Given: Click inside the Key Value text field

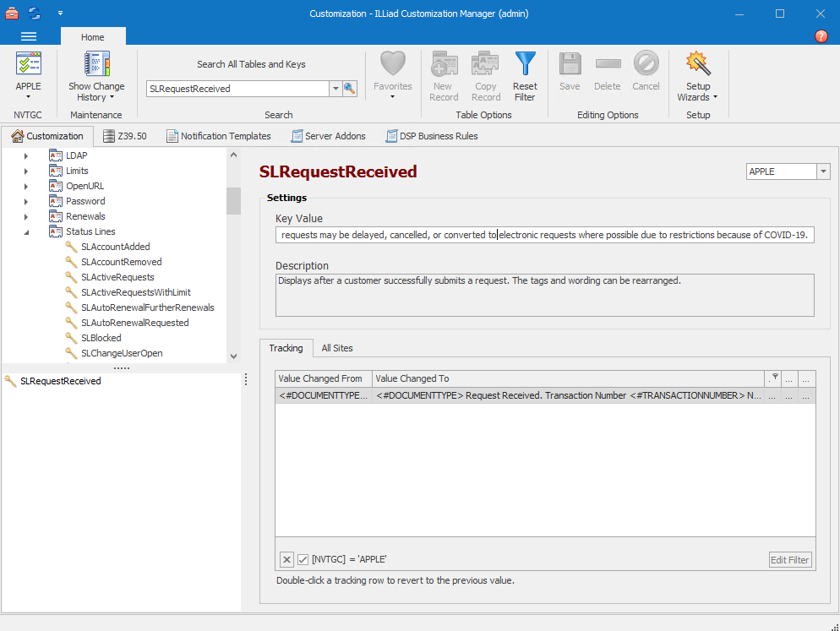Looking at the screenshot, I should (544, 235).
